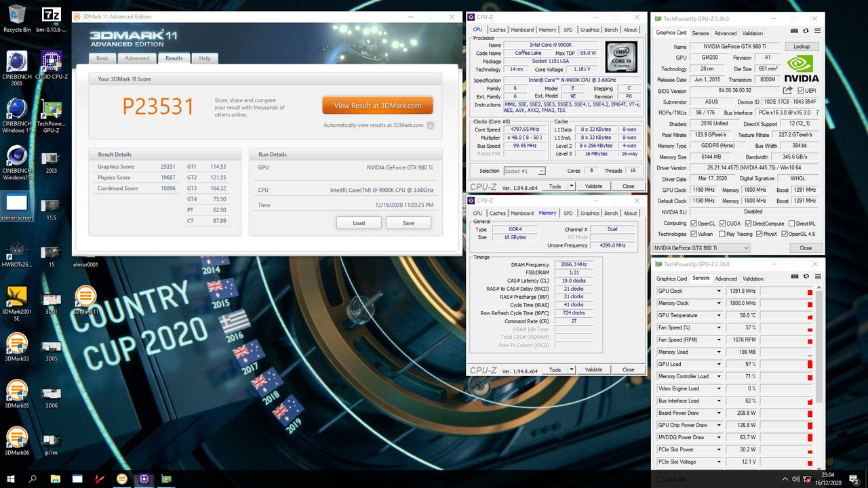Select the elmor-screen desktop file
Screen dimensions: 868x488
(x=16, y=207)
